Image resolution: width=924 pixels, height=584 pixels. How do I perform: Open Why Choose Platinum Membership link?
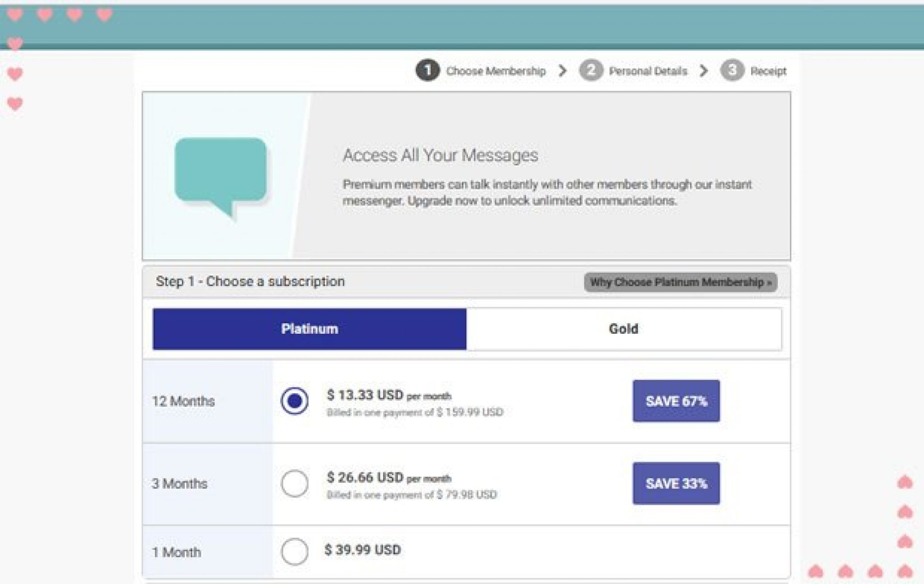[x=680, y=282]
